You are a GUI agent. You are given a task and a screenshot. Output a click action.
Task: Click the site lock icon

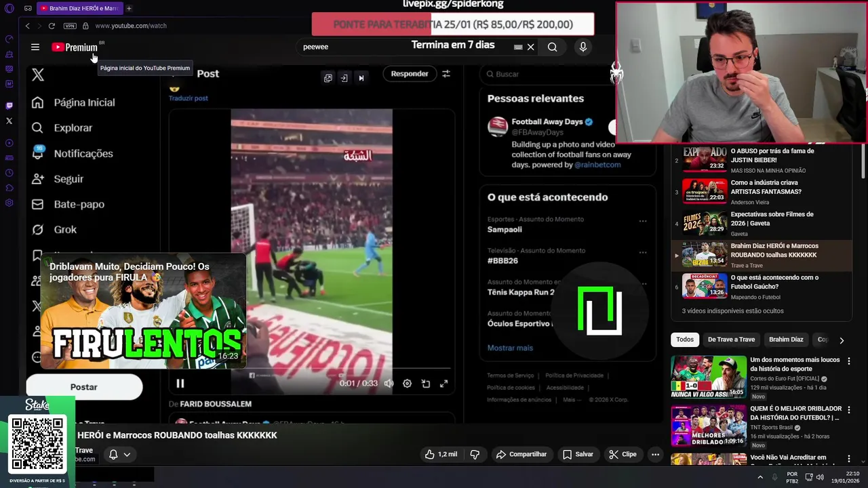[x=85, y=26]
